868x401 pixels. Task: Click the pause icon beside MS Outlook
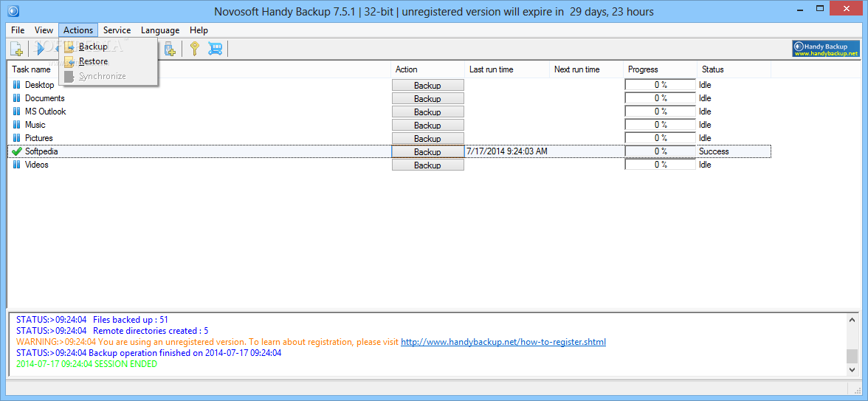tap(16, 112)
